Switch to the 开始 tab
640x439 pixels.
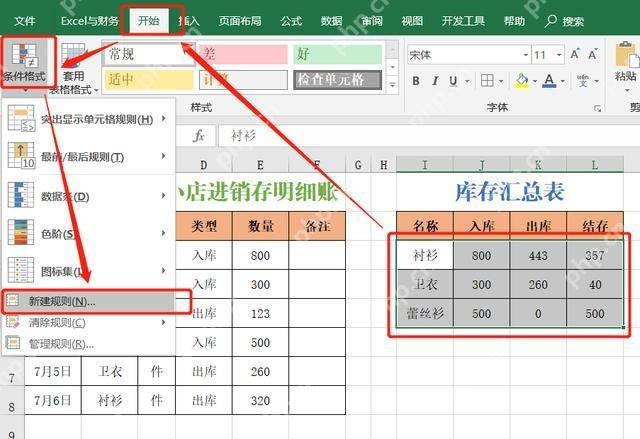[x=149, y=21]
